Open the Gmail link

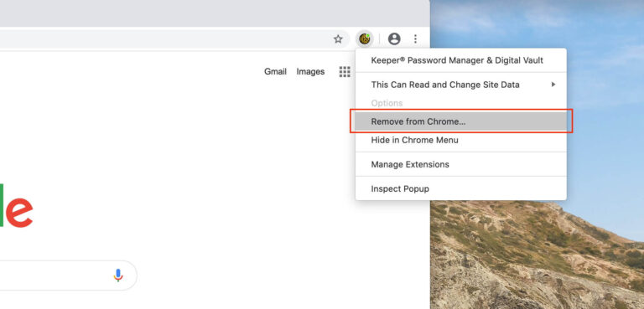(x=275, y=72)
